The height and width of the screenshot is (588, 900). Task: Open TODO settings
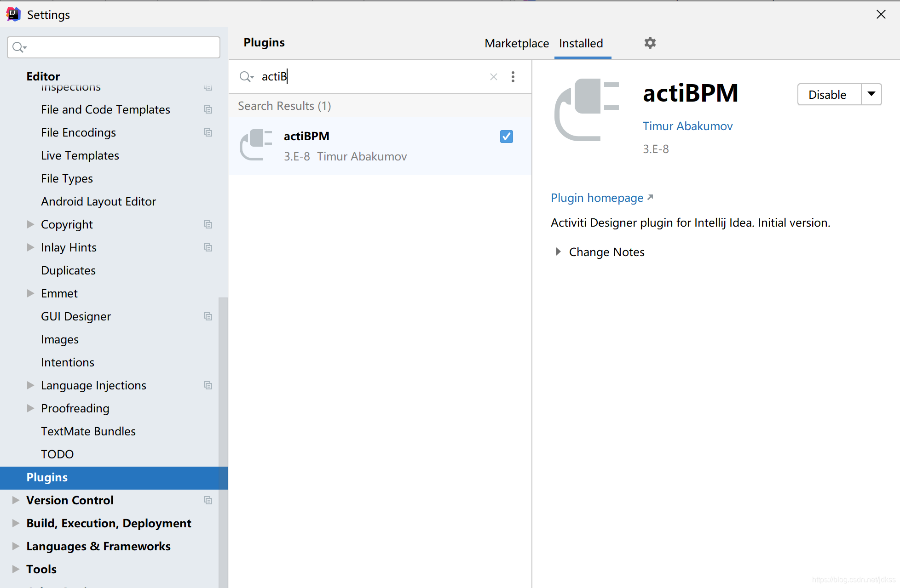tap(57, 454)
